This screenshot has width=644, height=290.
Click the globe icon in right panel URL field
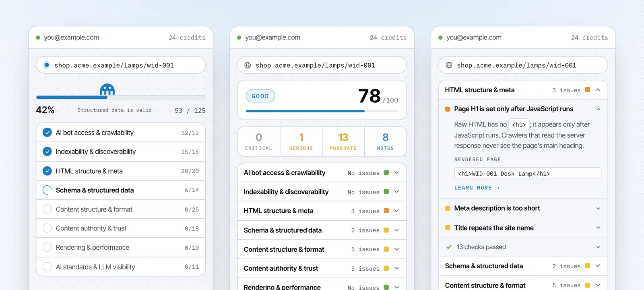point(449,65)
